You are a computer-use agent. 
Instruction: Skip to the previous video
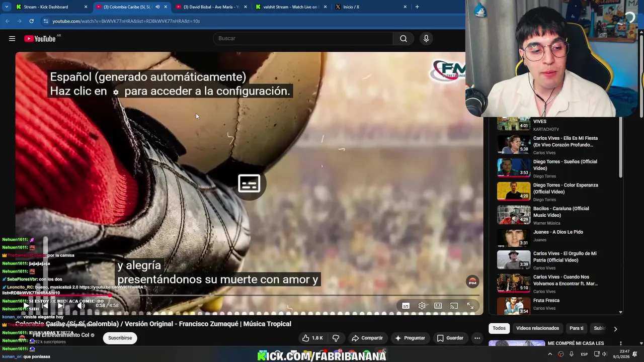pyautogui.click(x=45, y=306)
